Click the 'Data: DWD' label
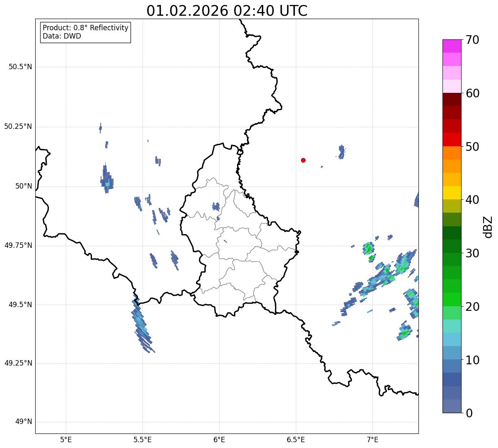The width and height of the screenshot is (498, 448). click(62, 36)
